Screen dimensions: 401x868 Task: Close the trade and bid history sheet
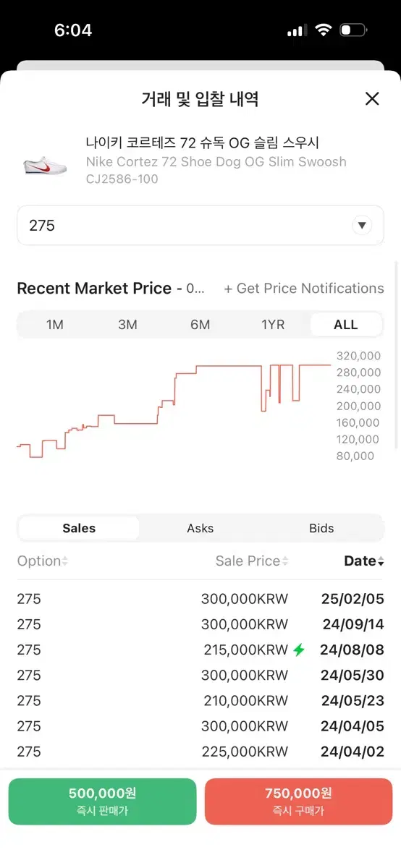372,99
